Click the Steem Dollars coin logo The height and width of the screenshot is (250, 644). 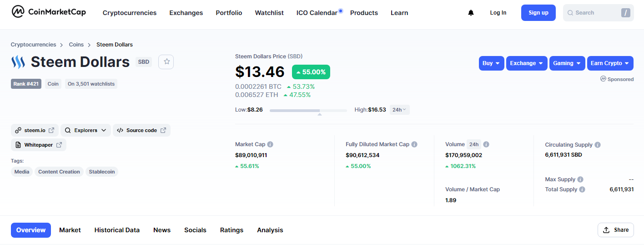[x=18, y=61]
